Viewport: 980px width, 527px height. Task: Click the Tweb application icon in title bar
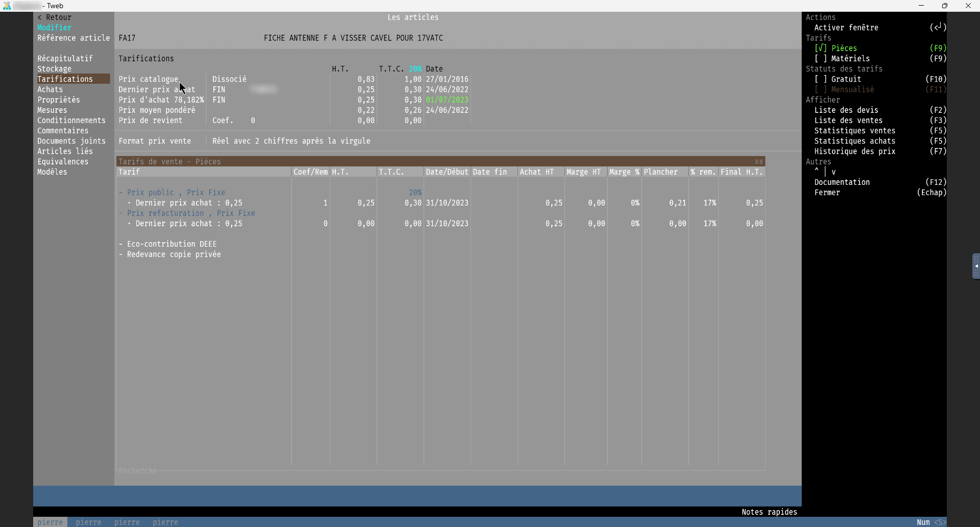[x=7, y=6]
